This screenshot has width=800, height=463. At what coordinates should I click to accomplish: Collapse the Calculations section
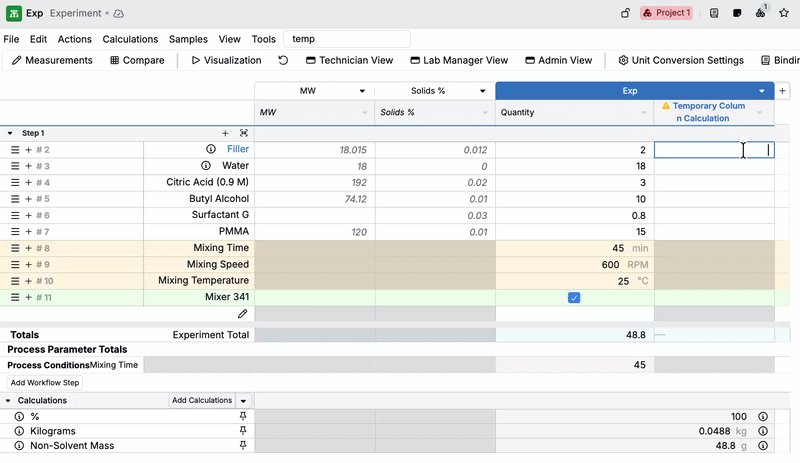(10, 401)
